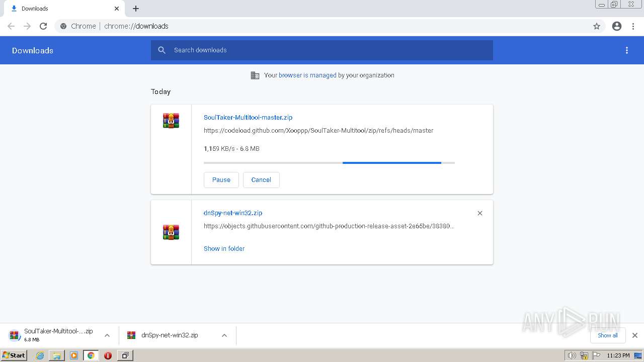
Task: Expand dnSpy-net-win32.zip options in download shelf
Action: coord(224,335)
